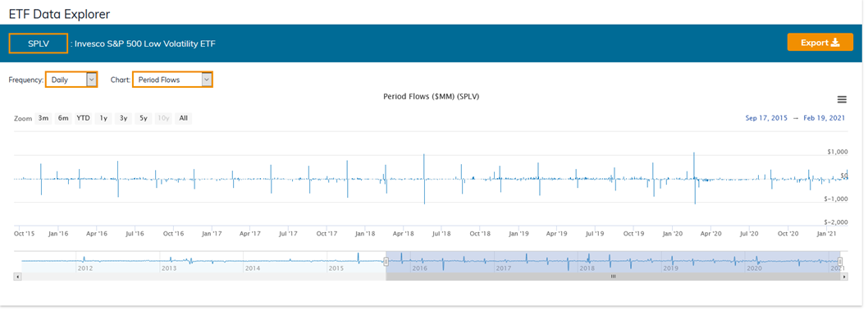
Task: Select the 6m zoom range
Action: coord(64,118)
